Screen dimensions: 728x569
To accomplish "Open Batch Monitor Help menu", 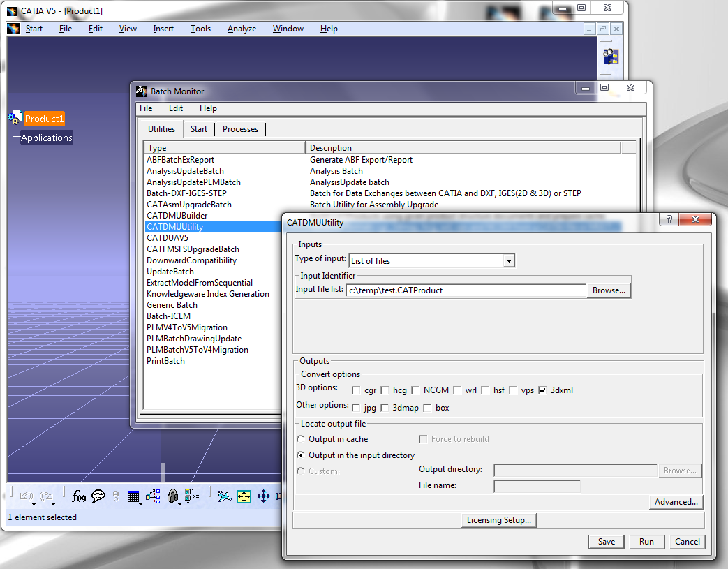I will pyautogui.click(x=208, y=108).
